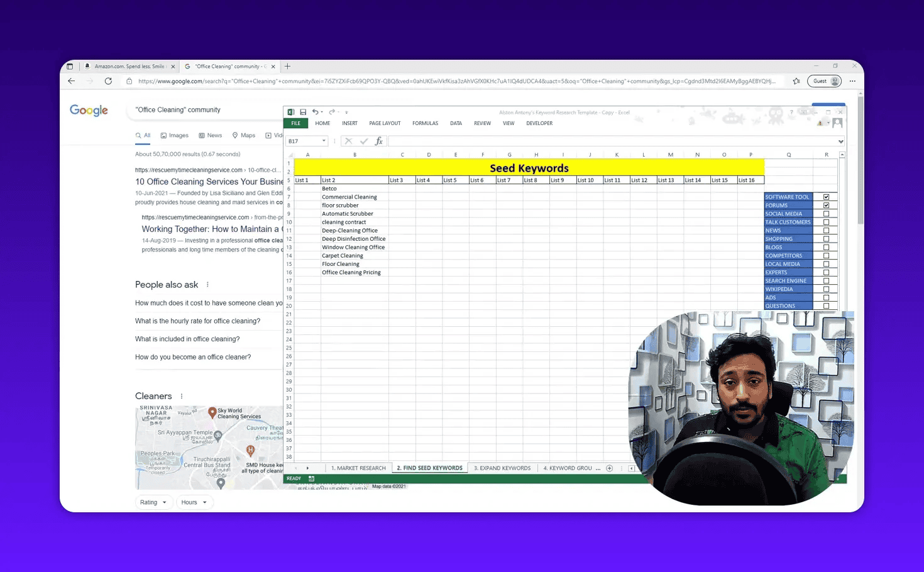Click the Redo icon in Excel
924x572 pixels.
tap(332, 111)
